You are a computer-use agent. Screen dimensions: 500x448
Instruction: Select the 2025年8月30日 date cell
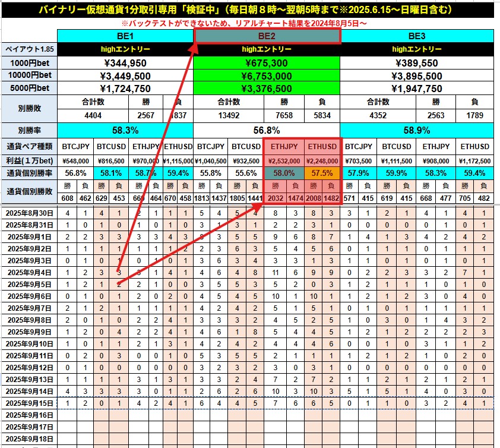point(29,213)
